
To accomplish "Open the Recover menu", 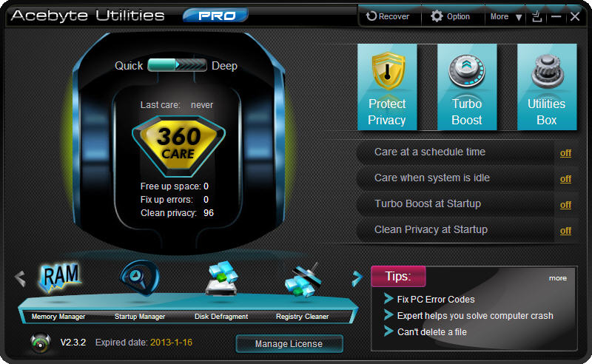I will point(388,16).
